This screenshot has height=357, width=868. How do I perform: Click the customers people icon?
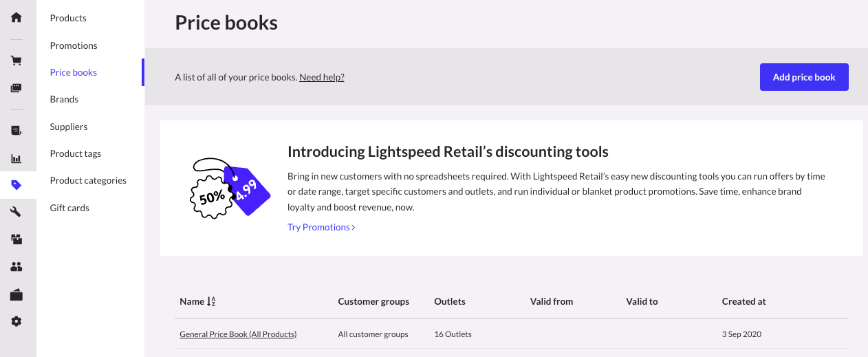17,266
